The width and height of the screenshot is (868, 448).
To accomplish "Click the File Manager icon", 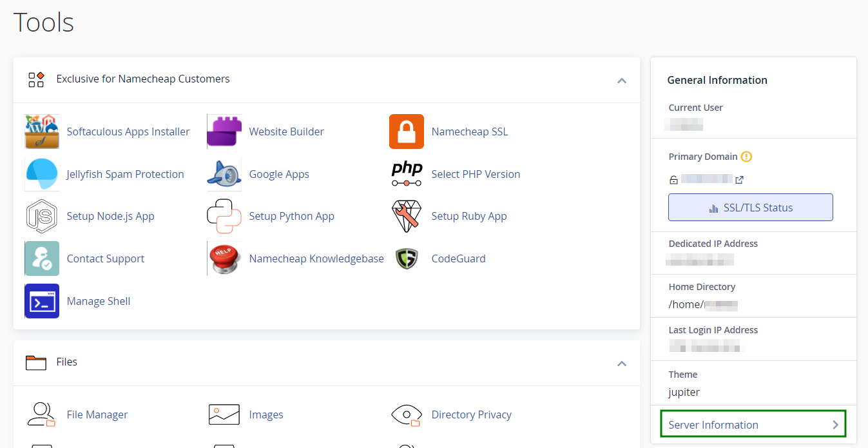I will point(42,414).
